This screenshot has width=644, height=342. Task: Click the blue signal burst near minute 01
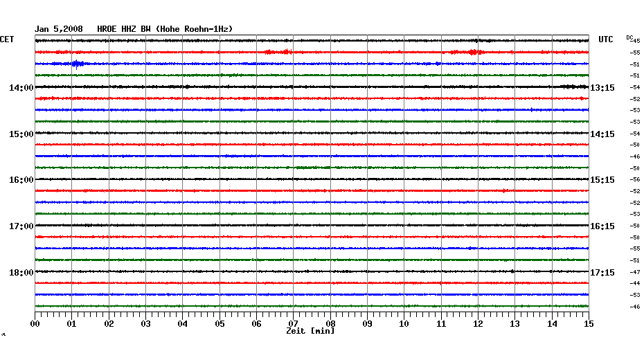(77, 64)
